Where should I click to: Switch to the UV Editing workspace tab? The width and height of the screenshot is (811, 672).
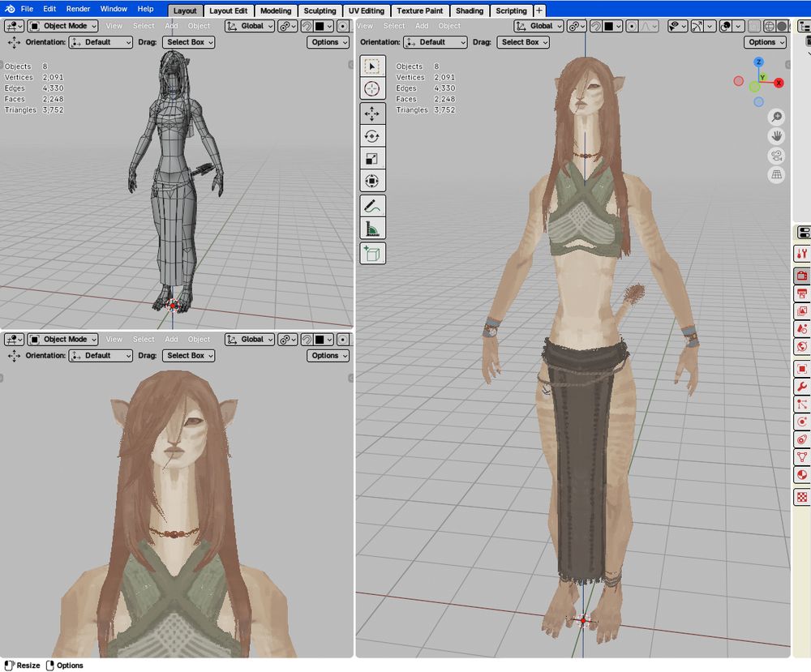(x=367, y=11)
